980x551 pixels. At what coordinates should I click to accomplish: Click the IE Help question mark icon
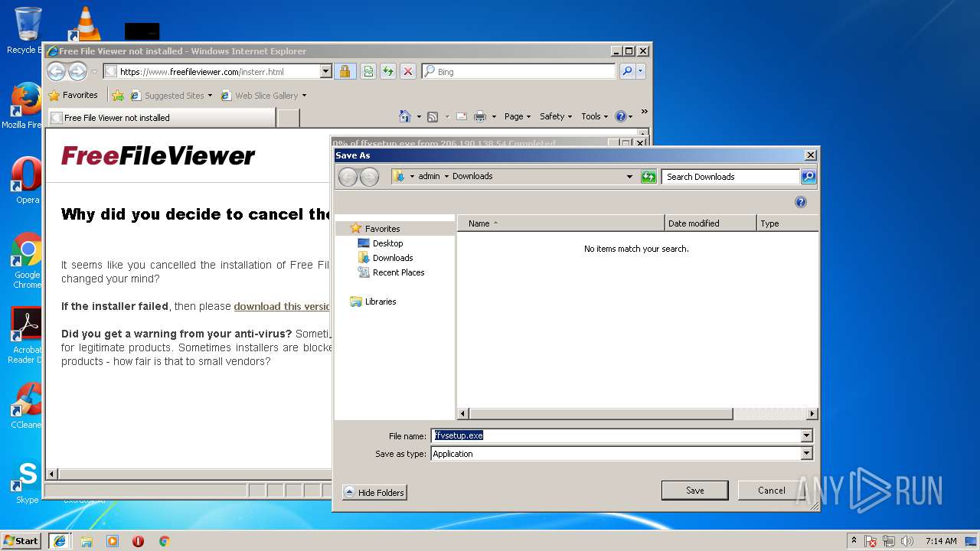tap(620, 116)
